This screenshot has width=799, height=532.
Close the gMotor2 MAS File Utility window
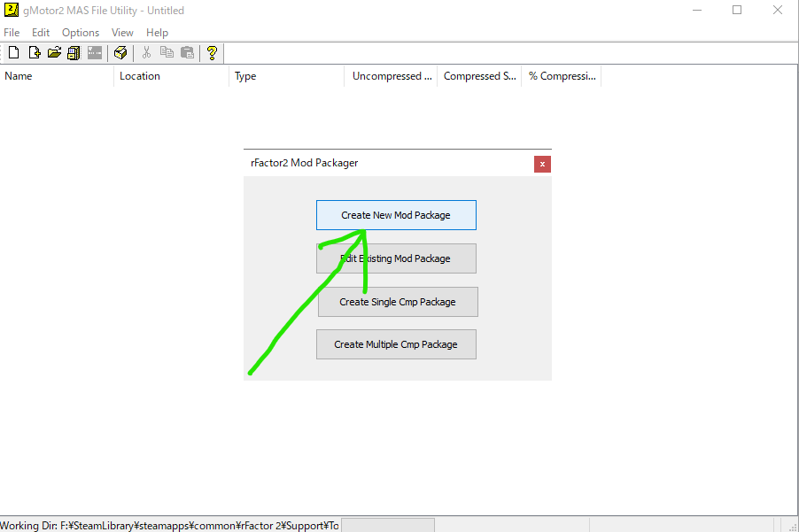778,10
